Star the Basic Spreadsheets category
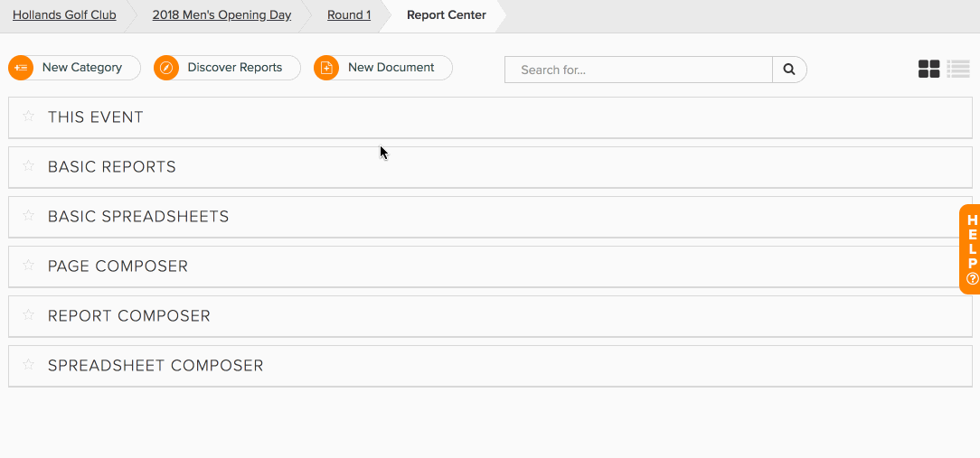980x458 pixels. [x=28, y=216]
